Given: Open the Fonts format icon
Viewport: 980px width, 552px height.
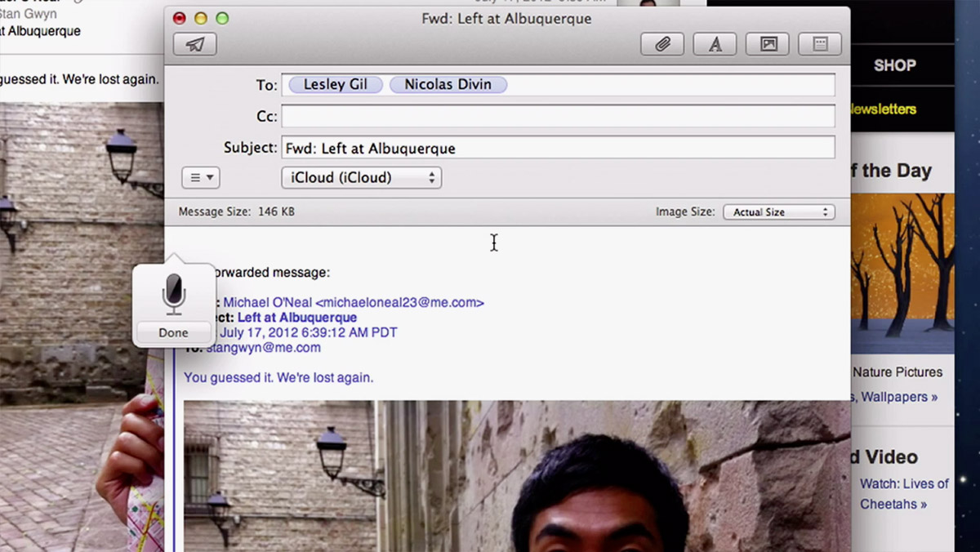Looking at the screenshot, I should pyautogui.click(x=715, y=44).
